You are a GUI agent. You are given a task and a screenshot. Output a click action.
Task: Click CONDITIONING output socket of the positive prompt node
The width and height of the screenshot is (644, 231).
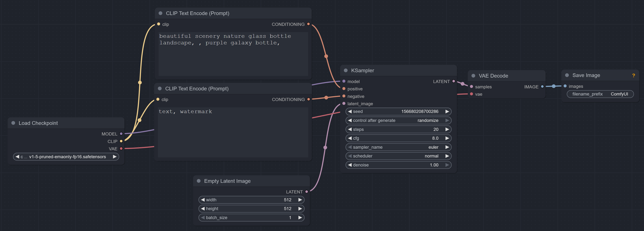[308, 24]
